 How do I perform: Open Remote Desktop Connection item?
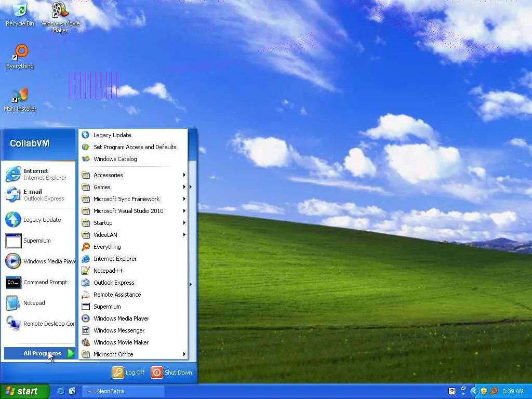[x=39, y=324]
